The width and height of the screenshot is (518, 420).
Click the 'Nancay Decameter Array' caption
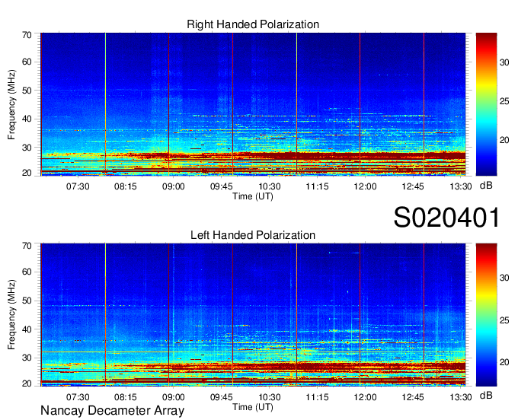pyautogui.click(x=112, y=411)
